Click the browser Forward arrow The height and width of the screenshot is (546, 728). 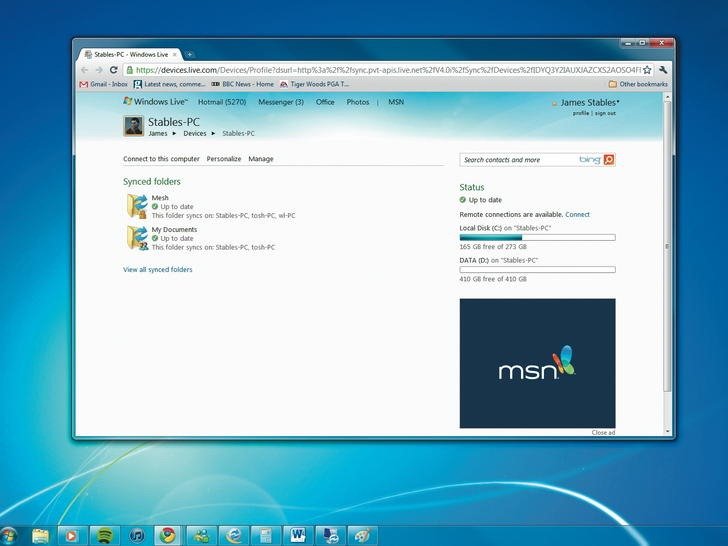click(x=99, y=70)
